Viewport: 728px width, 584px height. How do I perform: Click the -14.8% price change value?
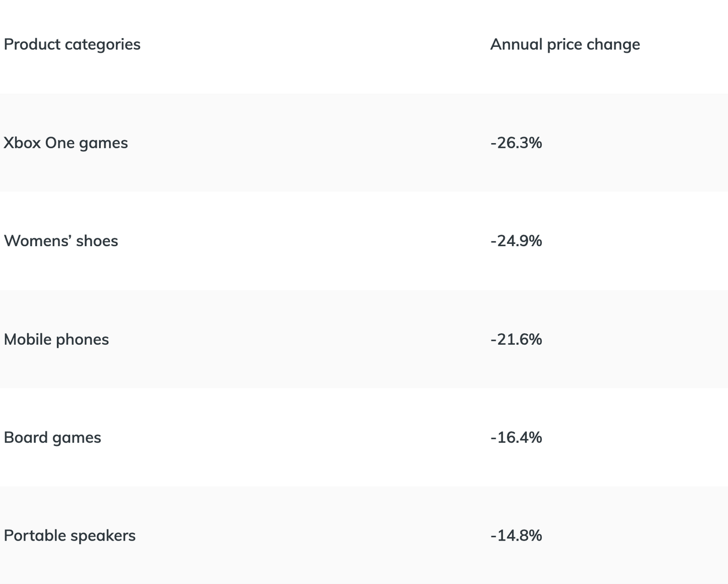(516, 535)
